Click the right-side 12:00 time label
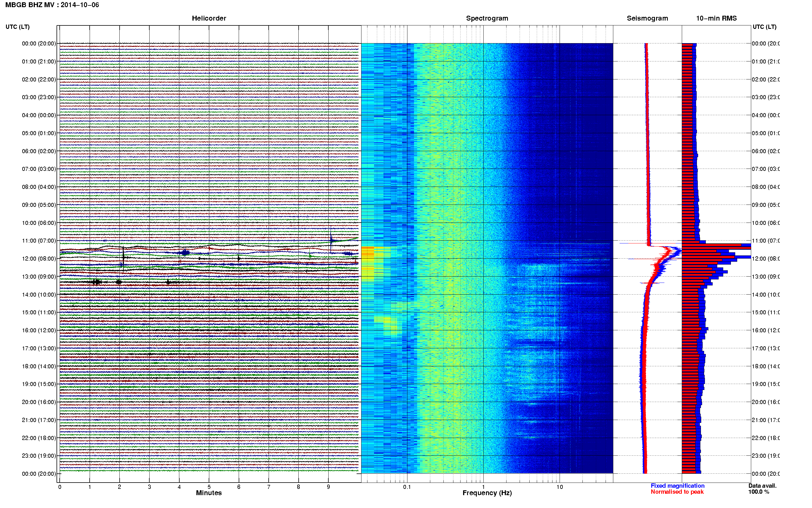 766,259
